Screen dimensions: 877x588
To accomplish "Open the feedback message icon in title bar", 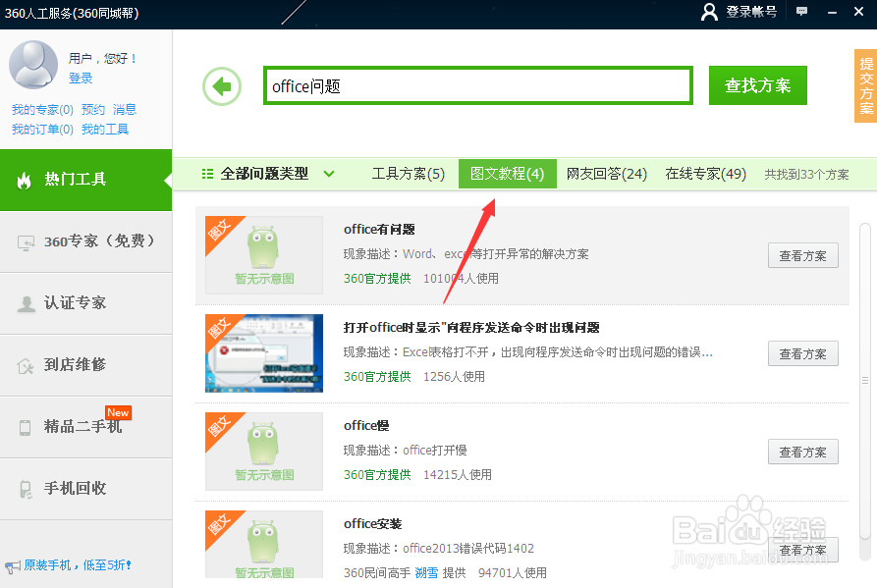I will tap(801, 11).
